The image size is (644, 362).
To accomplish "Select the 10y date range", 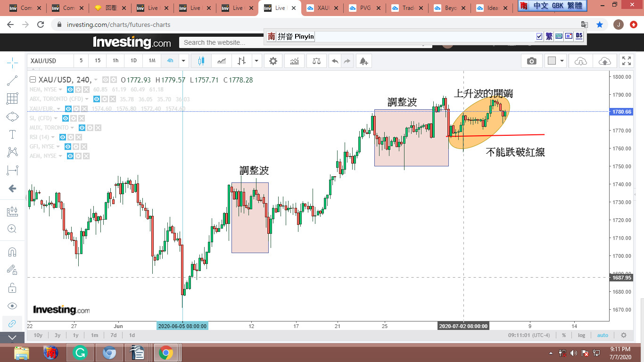I will pos(38,335).
